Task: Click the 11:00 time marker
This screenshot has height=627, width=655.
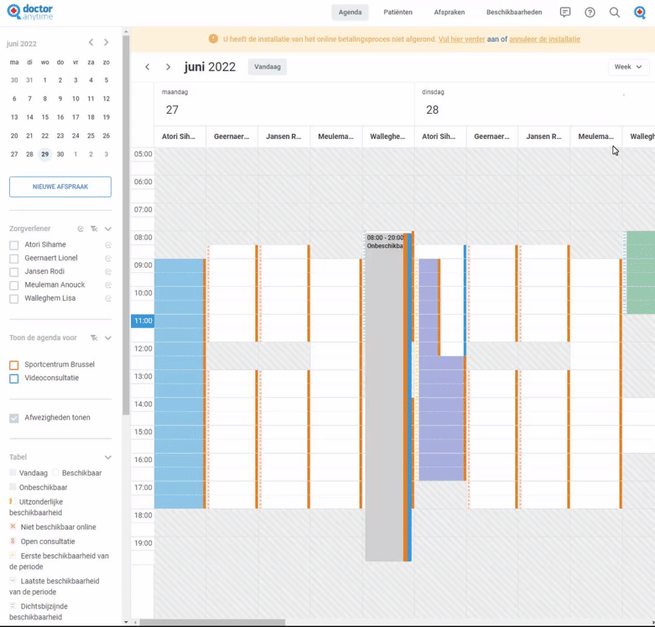Action: 143,321
